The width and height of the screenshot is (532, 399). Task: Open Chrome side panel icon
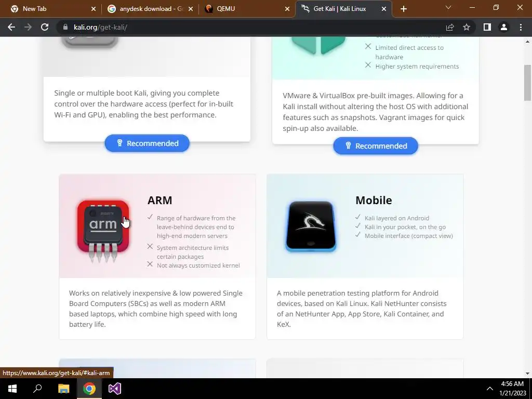pyautogui.click(x=487, y=27)
